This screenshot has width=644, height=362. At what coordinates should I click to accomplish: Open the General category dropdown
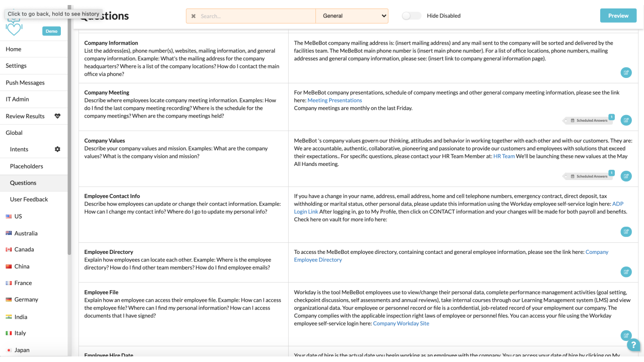tap(352, 16)
